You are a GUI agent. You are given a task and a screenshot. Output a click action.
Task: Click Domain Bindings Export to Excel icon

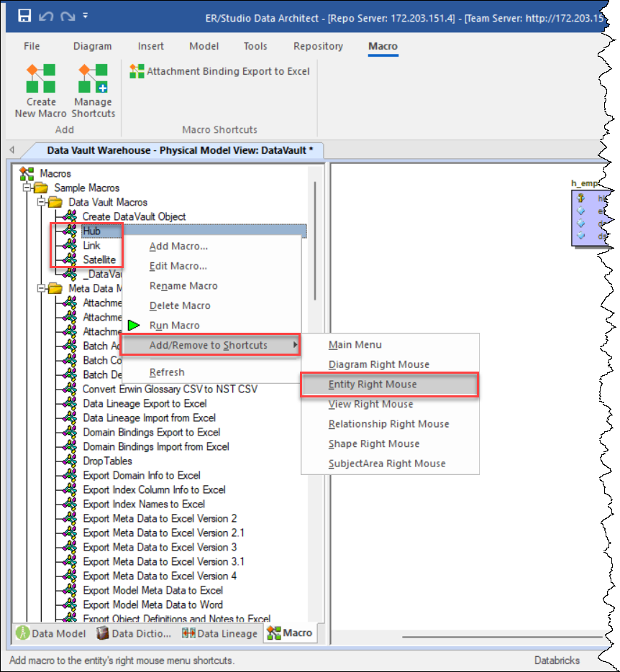70,432
